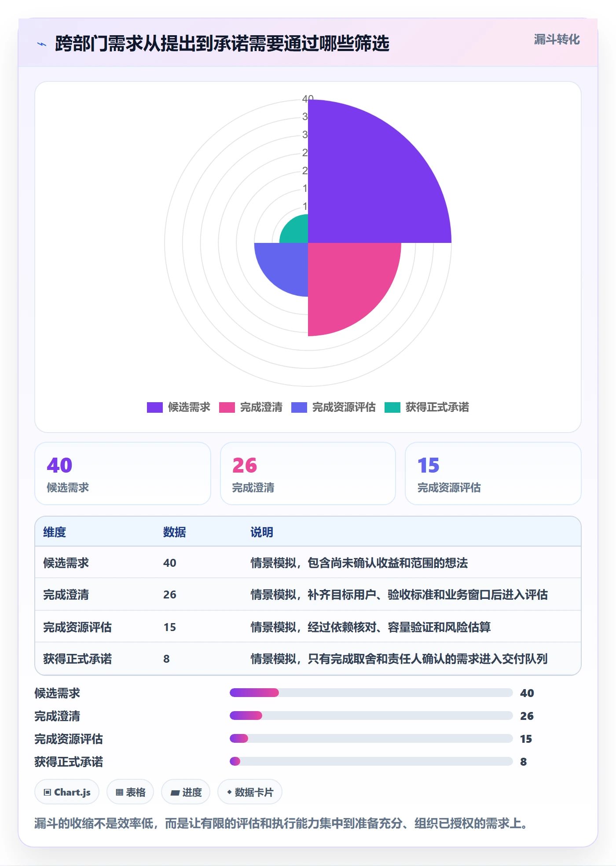Toggle the blue 完成资源评估 legend swatch
The image size is (616, 866).
pos(299,407)
